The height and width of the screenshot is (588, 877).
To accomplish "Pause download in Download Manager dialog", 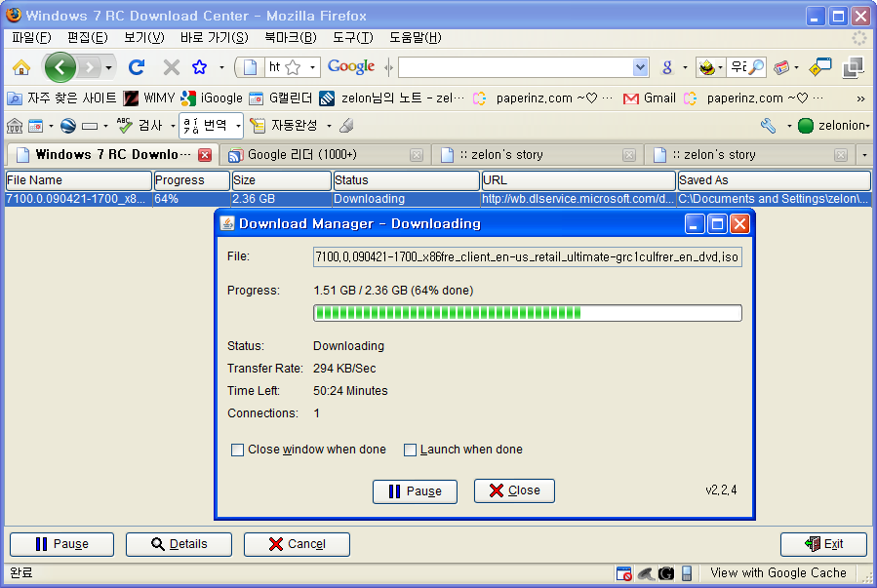I will (x=415, y=491).
